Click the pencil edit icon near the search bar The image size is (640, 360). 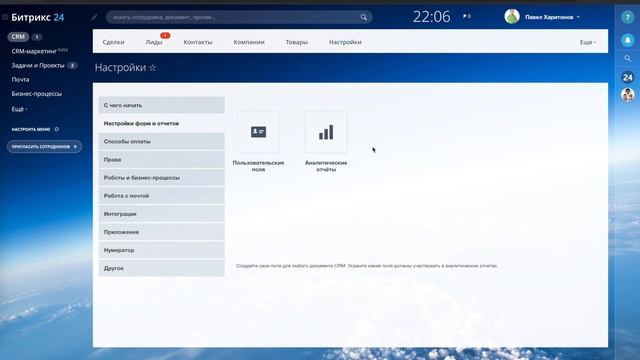(94, 17)
